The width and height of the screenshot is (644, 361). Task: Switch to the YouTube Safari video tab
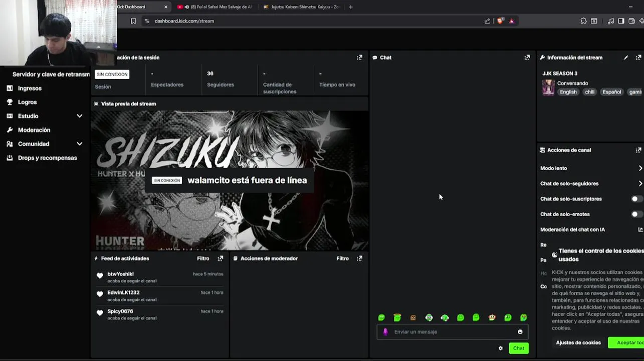(x=216, y=7)
